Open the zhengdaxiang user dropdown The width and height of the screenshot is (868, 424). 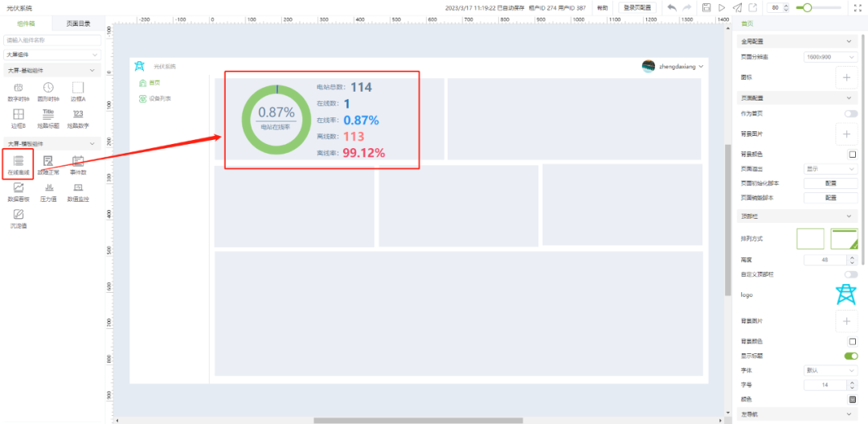click(673, 67)
